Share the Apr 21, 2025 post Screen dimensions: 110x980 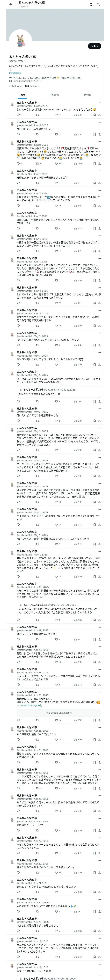(99, 892)
